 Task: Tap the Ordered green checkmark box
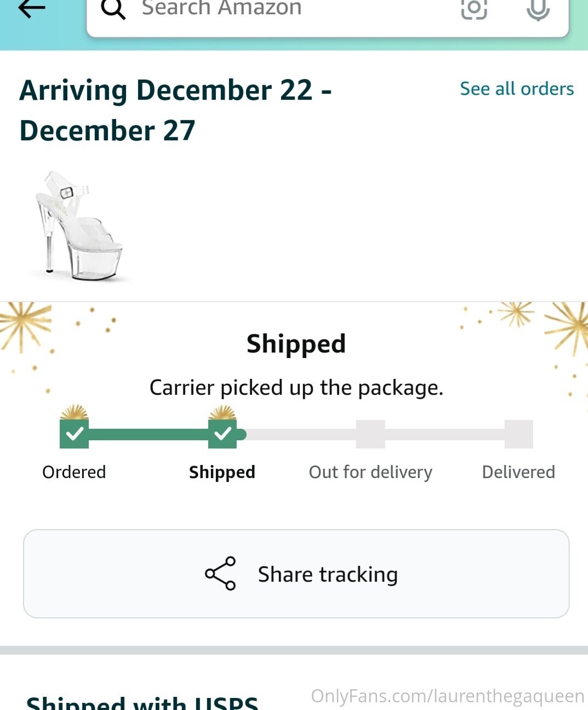click(x=74, y=434)
